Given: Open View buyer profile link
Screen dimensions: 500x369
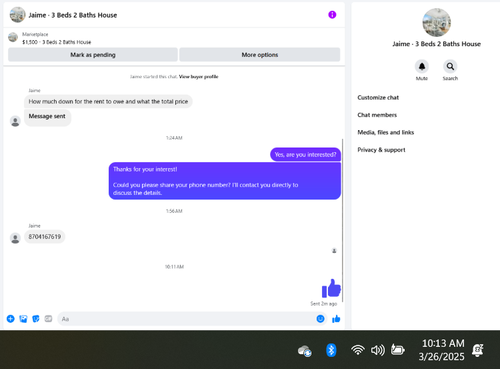Looking at the screenshot, I should [198, 77].
